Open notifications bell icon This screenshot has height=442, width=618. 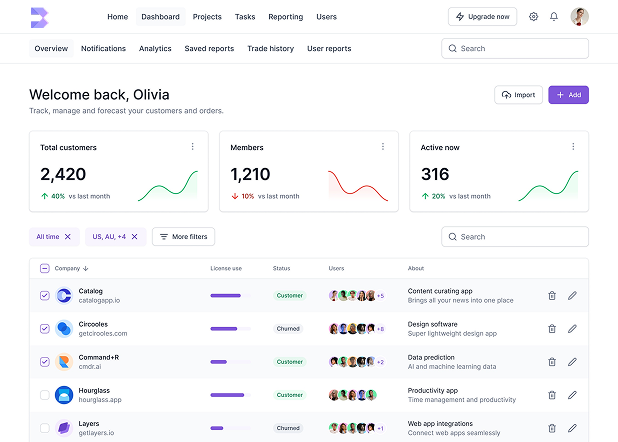point(554,17)
